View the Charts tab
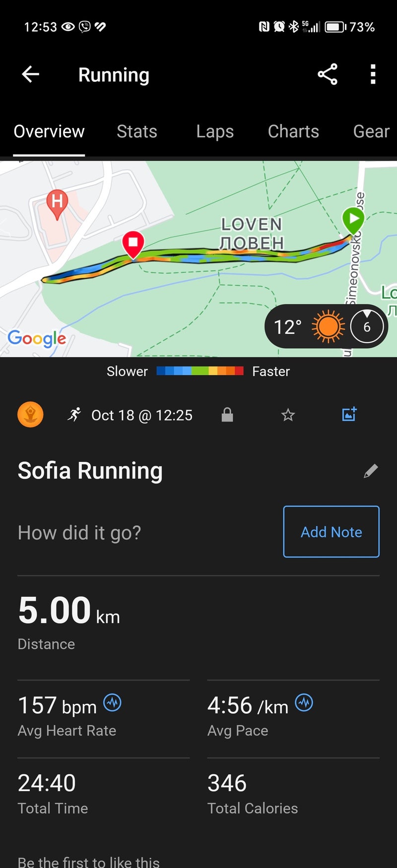Viewport: 397px width, 868px height. 293,131
